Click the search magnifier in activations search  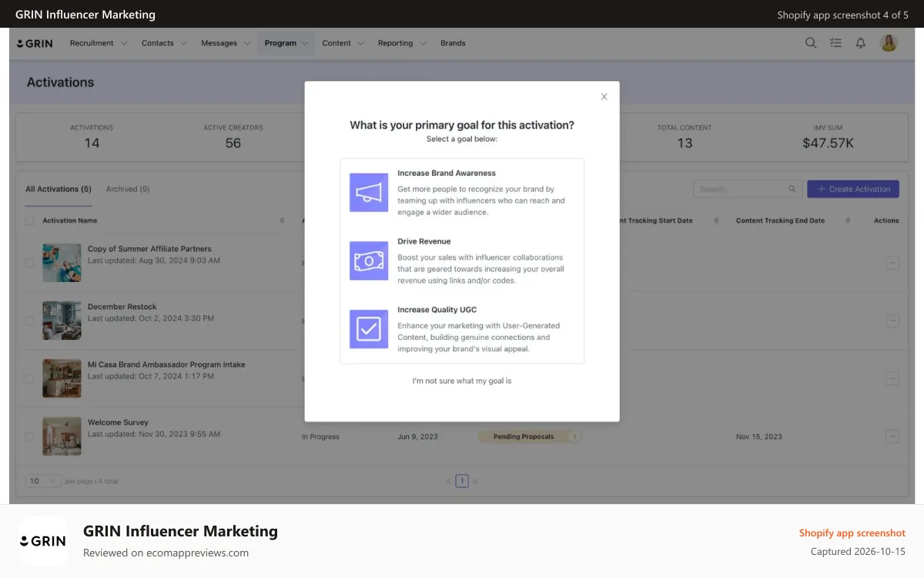[x=792, y=189]
